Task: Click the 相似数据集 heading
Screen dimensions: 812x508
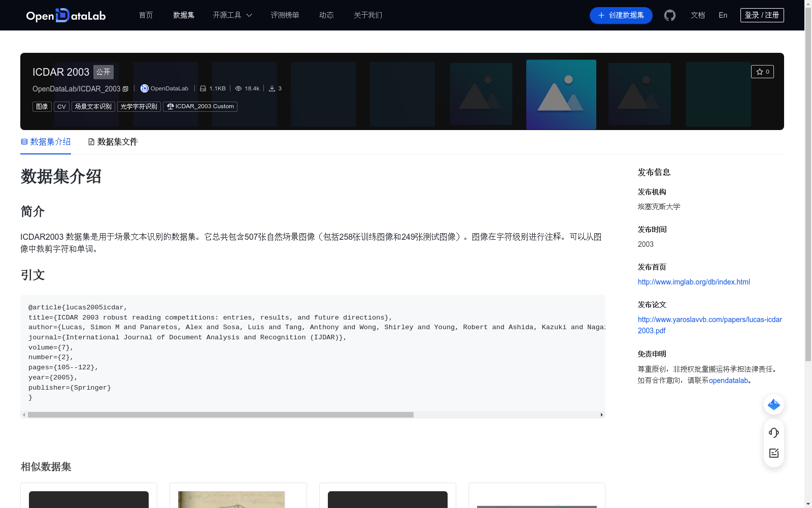Action: point(46,466)
